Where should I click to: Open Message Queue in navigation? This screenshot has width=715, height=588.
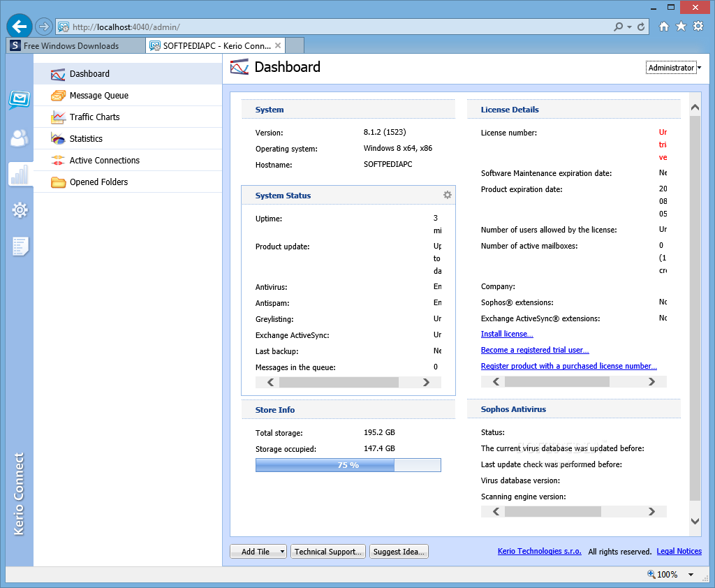tap(128, 96)
